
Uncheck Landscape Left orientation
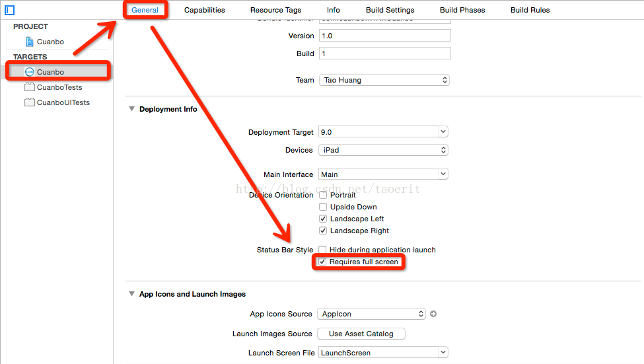pos(323,219)
